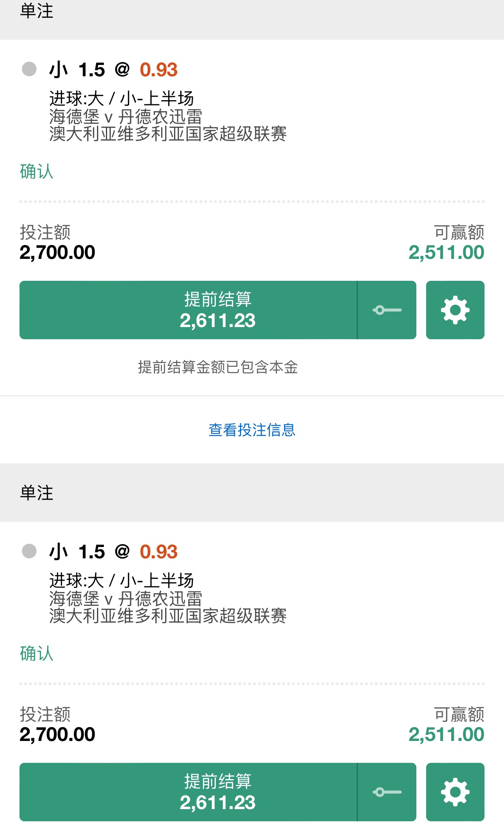Open partial cash-out slider on first bet
The height and width of the screenshot is (829, 504).
tap(387, 310)
